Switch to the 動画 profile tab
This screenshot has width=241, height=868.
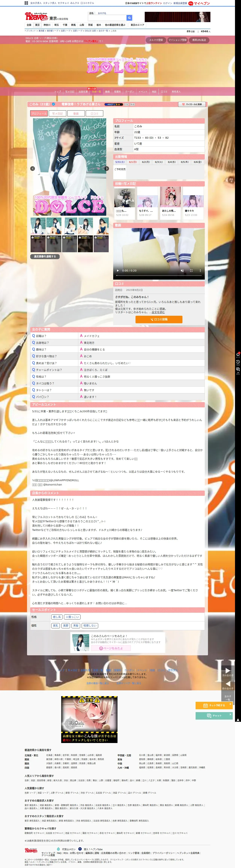click(x=76, y=114)
